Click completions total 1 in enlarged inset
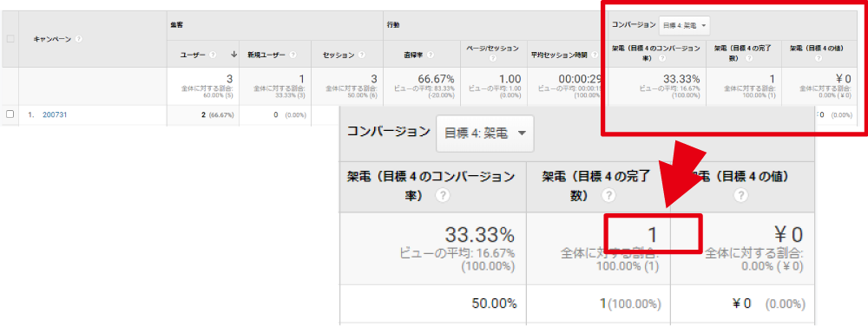Image resolution: width=868 pixels, height=326 pixels. pos(652,235)
